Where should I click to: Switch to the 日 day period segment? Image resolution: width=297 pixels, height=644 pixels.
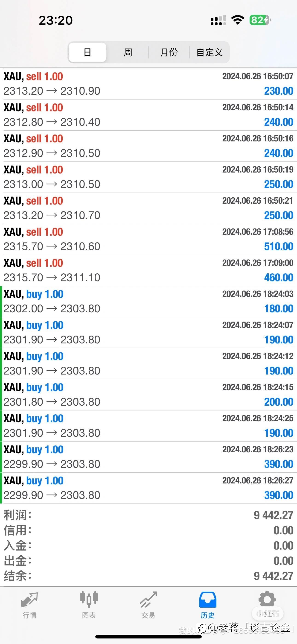87,52
